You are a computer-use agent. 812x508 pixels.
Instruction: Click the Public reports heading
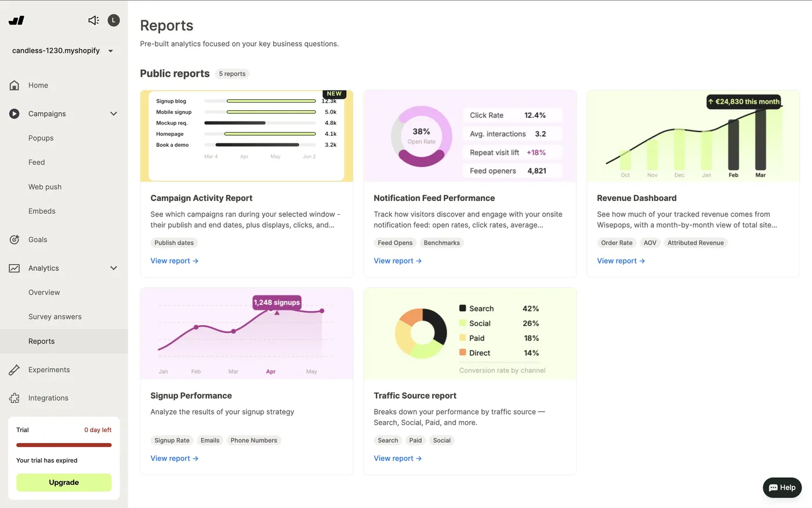coord(175,74)
